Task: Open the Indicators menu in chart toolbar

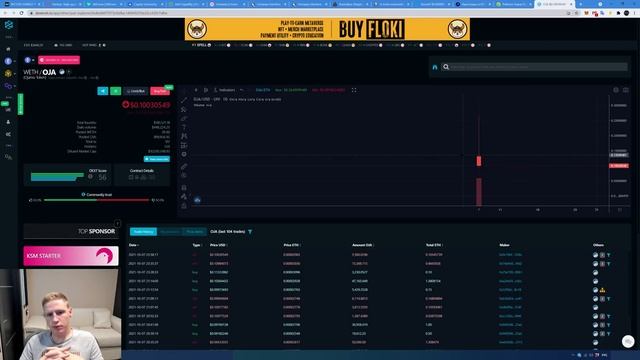Action: pyautogui.click(x=224, y=90)
